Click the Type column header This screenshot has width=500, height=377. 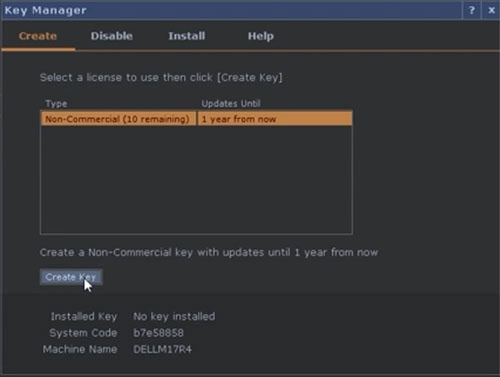(x=56, y=104)
